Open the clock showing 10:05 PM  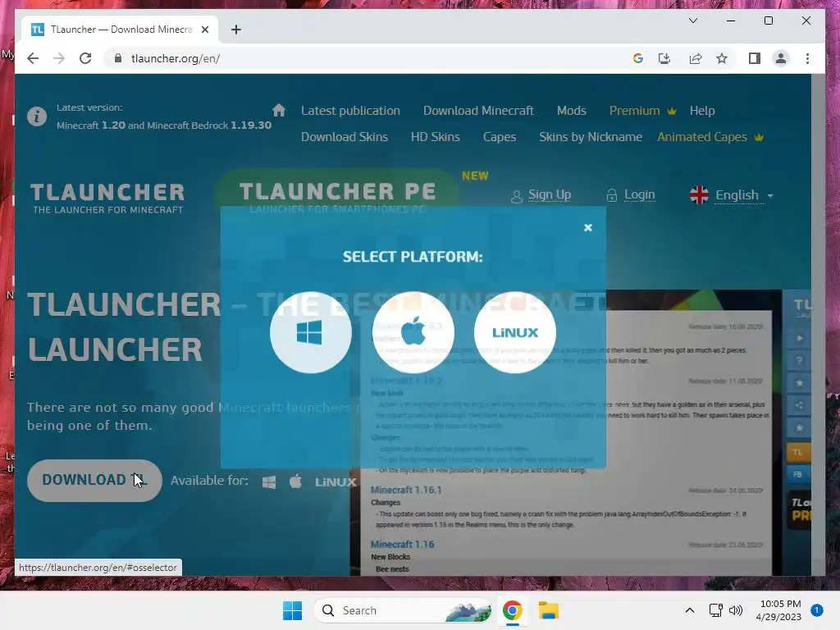778,610
